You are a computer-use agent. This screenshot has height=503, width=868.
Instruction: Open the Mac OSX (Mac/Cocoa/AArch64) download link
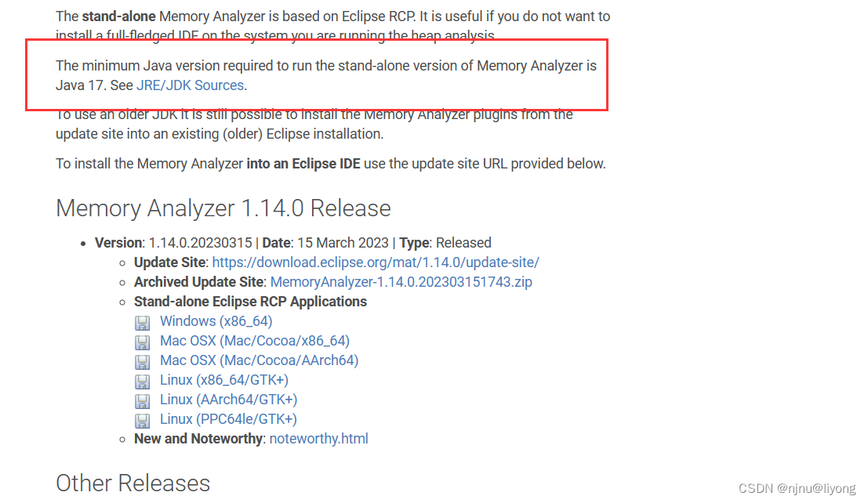[259, 360]
